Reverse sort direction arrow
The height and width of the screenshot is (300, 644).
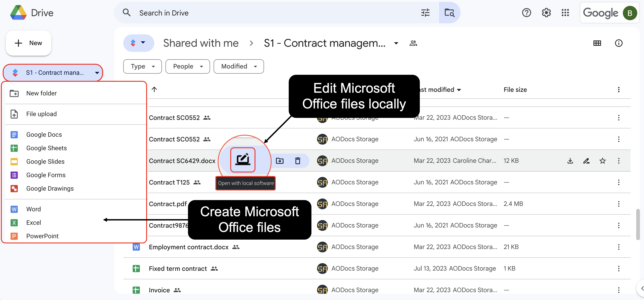tap(154, 89)
